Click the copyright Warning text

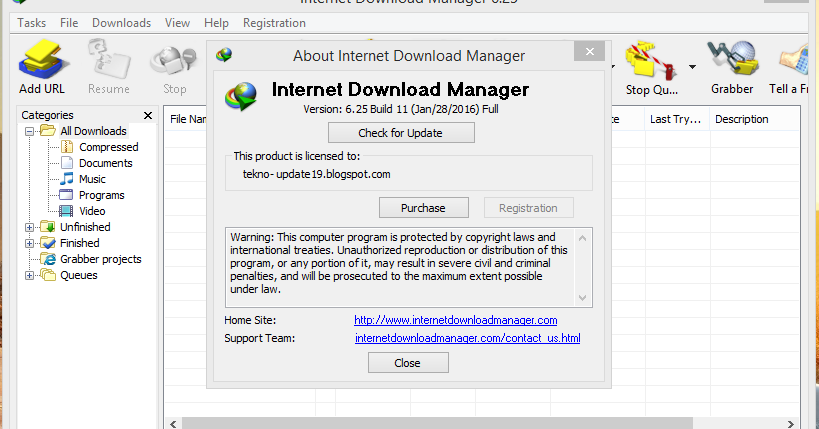tap(399, 263)
